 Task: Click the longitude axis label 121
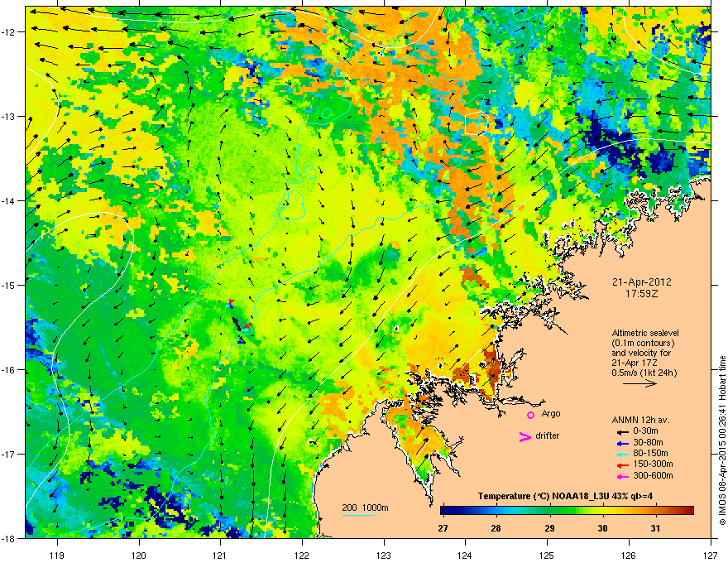[221, 556]
